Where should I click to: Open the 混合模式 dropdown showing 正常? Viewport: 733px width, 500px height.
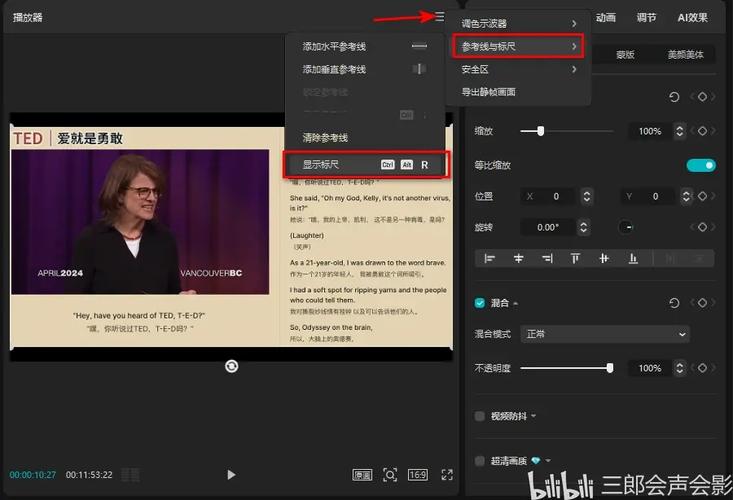click(604, 334)
